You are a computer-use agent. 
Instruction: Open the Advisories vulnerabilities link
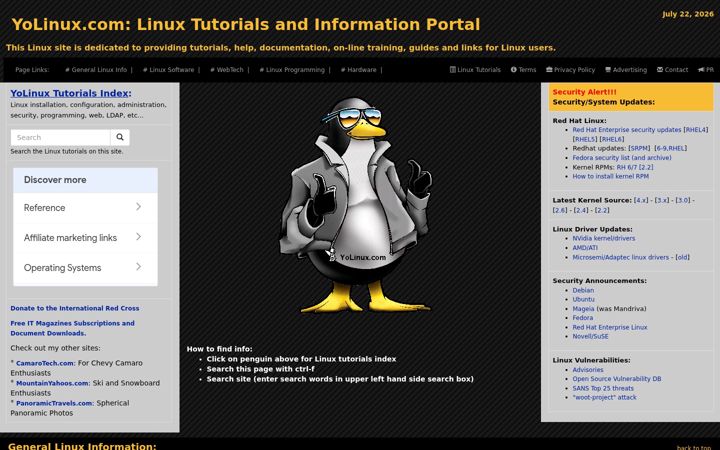point(588,370)
